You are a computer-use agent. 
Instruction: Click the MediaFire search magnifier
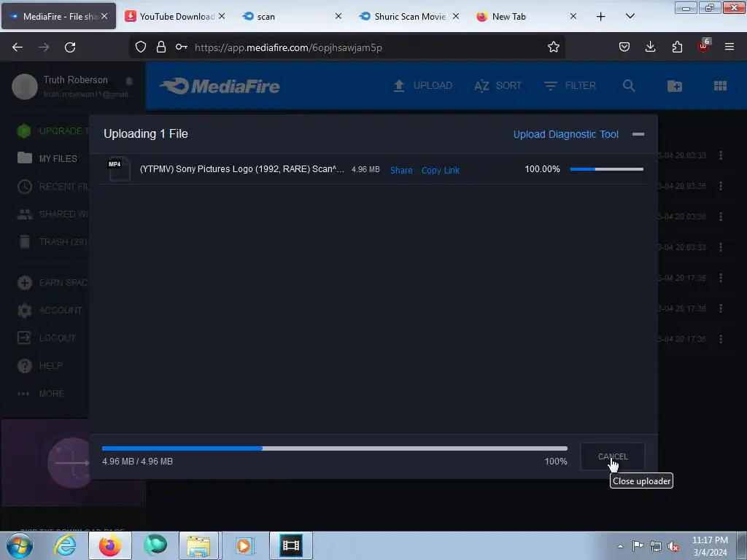(x=629, y=86)
